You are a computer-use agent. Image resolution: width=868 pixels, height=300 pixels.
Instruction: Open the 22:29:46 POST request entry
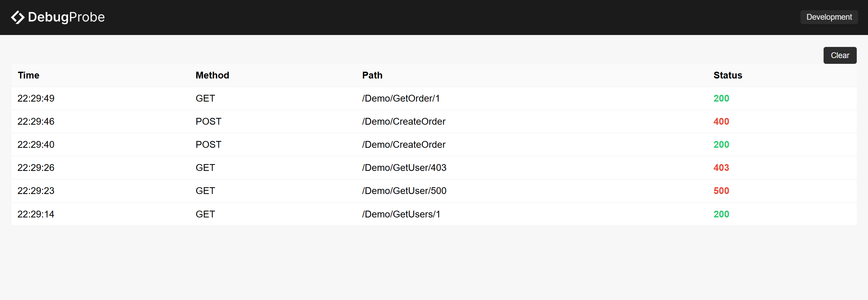[434, 122]
